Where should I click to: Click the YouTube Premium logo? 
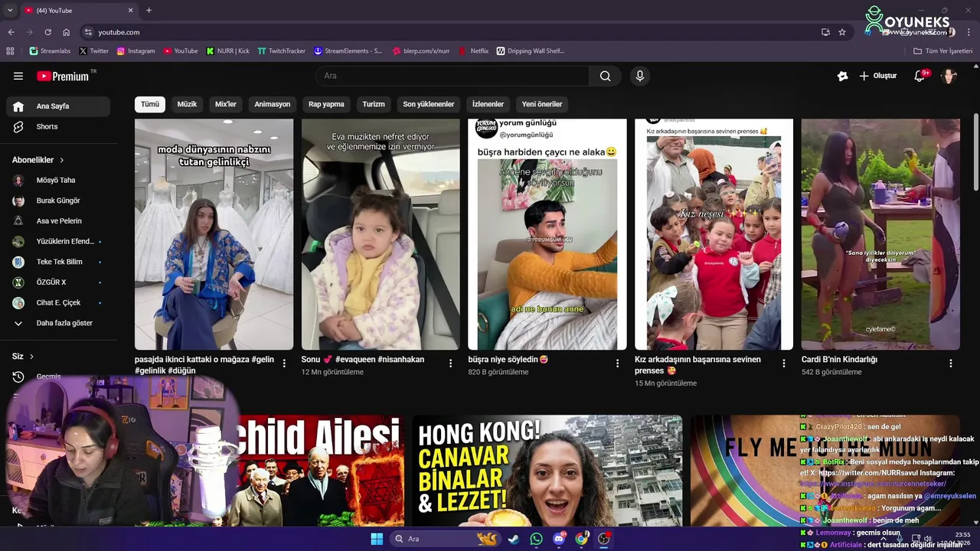click(63, 76)
